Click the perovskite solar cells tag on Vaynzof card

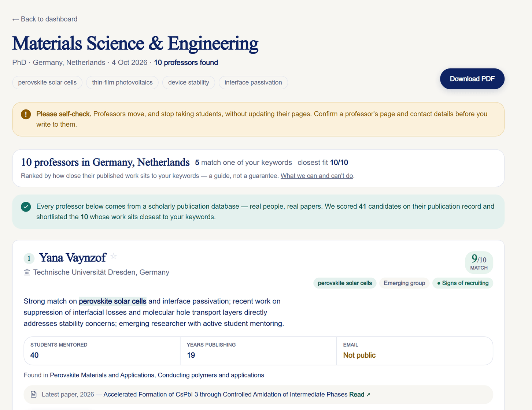coord(345,283)
